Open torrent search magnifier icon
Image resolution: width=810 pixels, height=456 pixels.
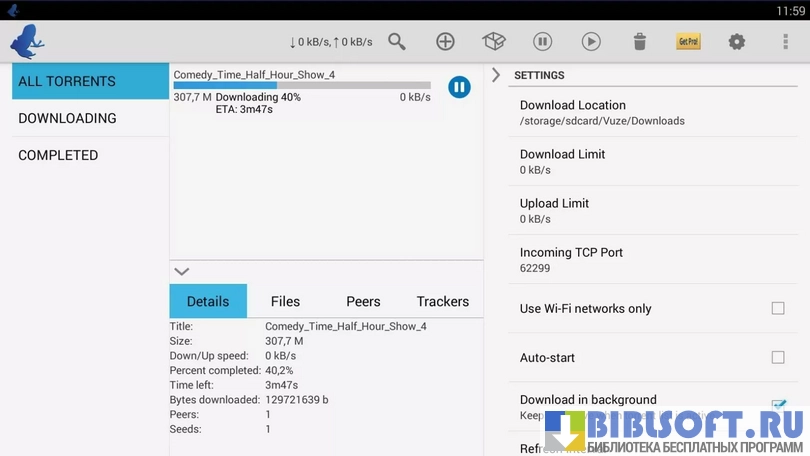(397, 41)
